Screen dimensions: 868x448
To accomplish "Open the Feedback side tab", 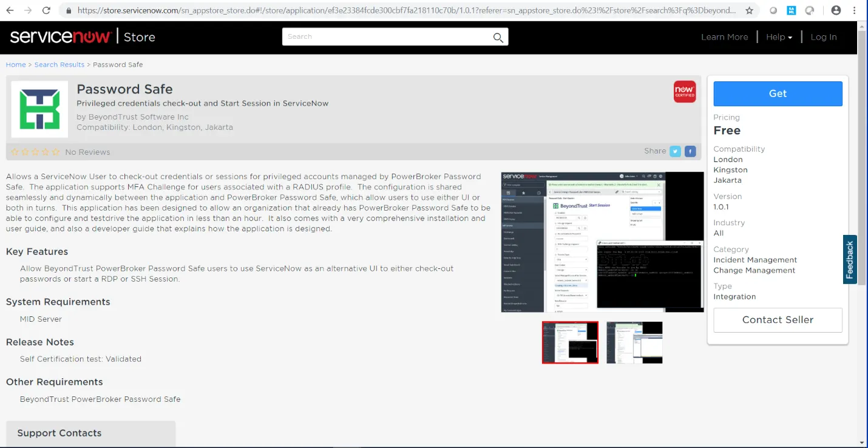I will coord(850,259).
